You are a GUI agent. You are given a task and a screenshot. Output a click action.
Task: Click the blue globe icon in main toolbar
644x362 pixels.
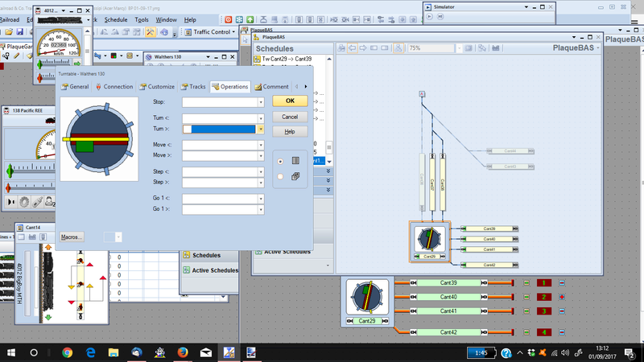(x=164, y=32)
